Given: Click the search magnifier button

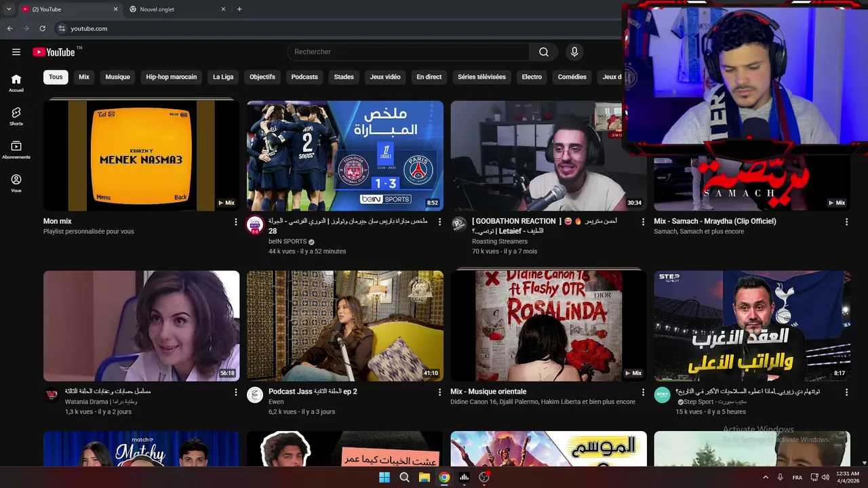Looking at the screenshot, I should point(544,52).
